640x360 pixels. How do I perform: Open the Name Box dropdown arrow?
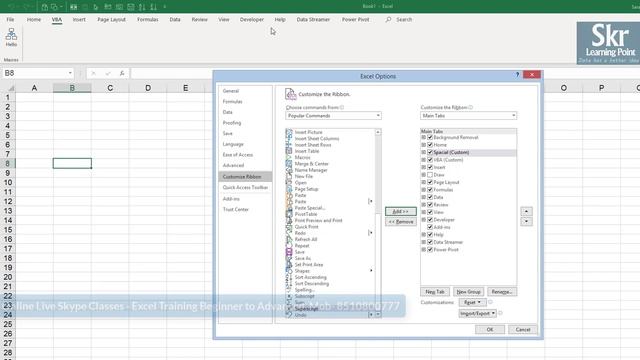(x=70, y=73)
